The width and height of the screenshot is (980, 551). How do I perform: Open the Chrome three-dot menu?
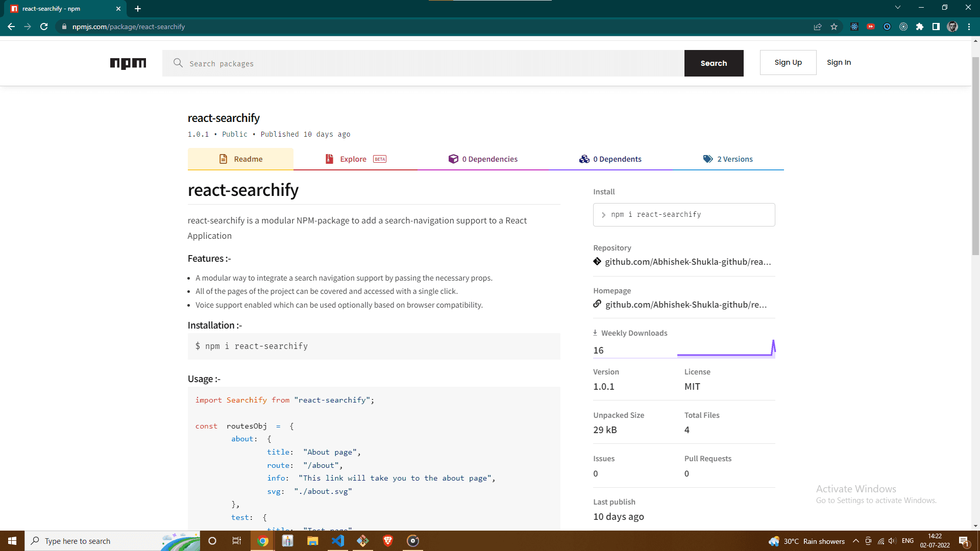point(969,27)
